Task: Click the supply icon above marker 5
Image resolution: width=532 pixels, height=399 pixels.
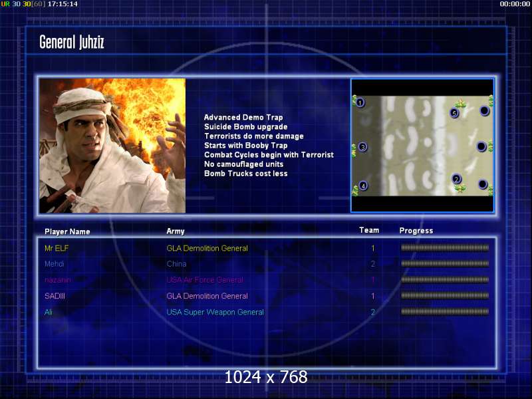Action: click(461, 104)
